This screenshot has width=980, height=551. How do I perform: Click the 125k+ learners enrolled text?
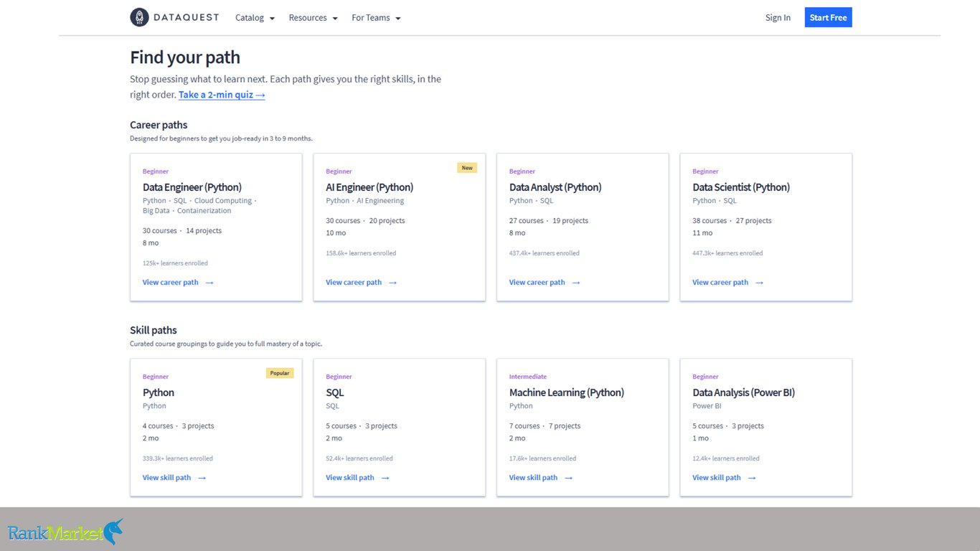[x=175, y=263]
